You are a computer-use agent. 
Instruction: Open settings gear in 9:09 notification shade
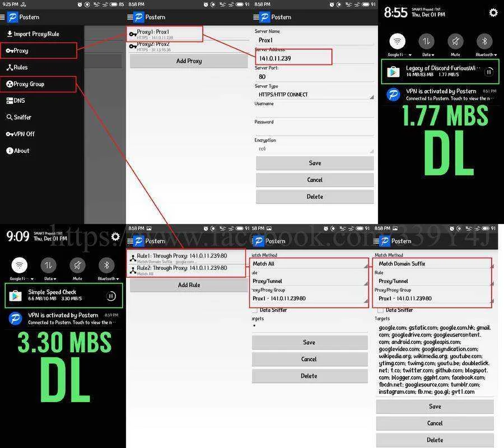click(x=115, y=236)
